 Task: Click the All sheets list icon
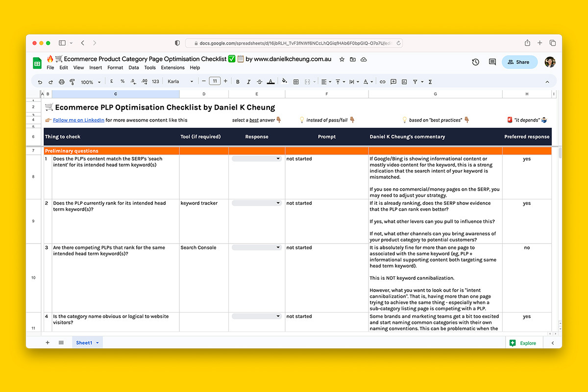(x=61, y=343)
